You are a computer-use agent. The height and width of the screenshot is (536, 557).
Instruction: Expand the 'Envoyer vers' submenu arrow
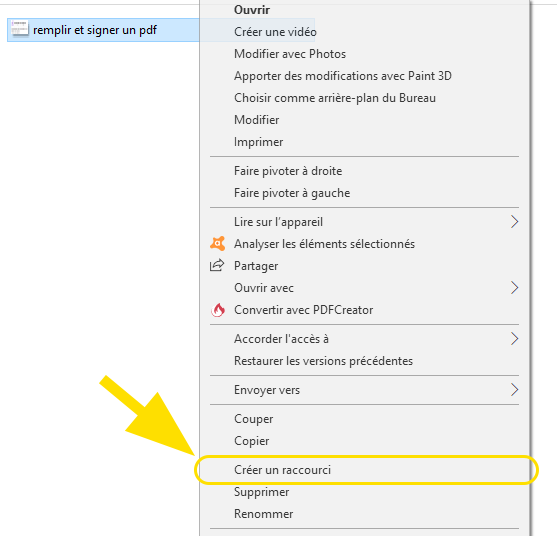(x=514, y=390)
